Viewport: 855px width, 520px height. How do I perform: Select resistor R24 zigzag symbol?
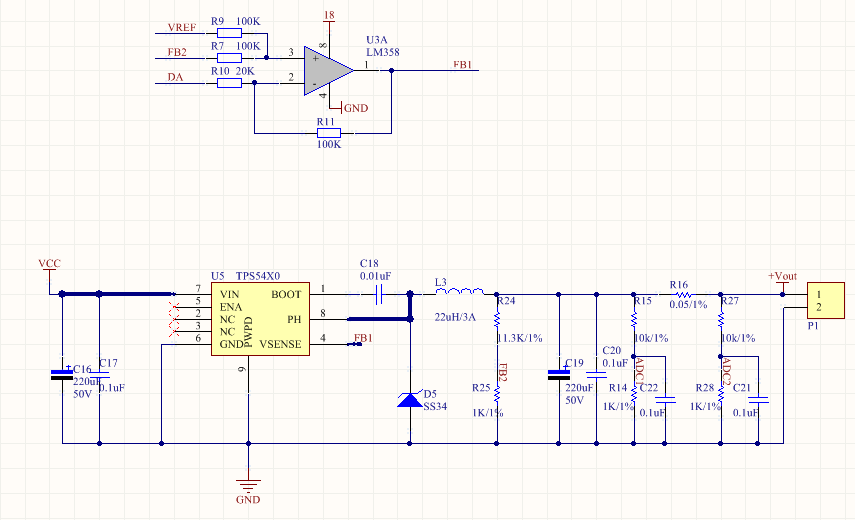click(497, 319)
